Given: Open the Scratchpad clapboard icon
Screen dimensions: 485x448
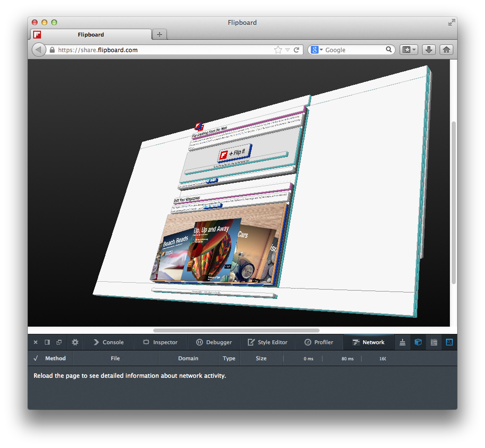Looking at the screenshot, I should point(434,342).
